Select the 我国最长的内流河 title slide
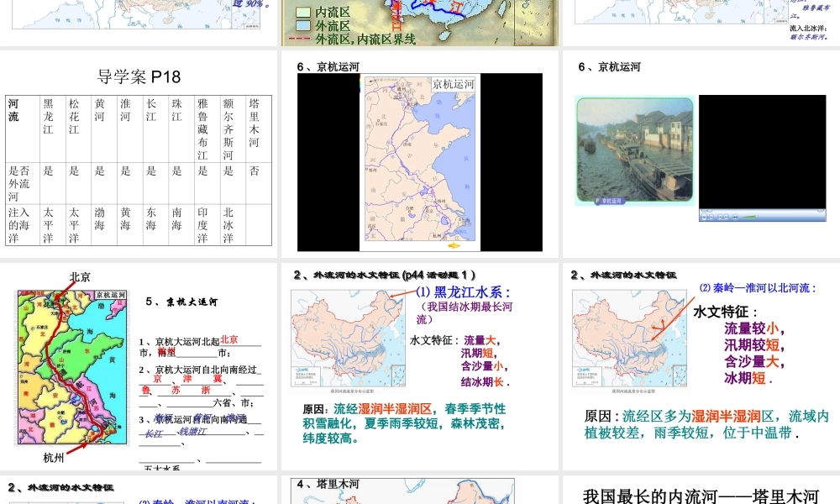840x504 pixels. coord(701,490)
